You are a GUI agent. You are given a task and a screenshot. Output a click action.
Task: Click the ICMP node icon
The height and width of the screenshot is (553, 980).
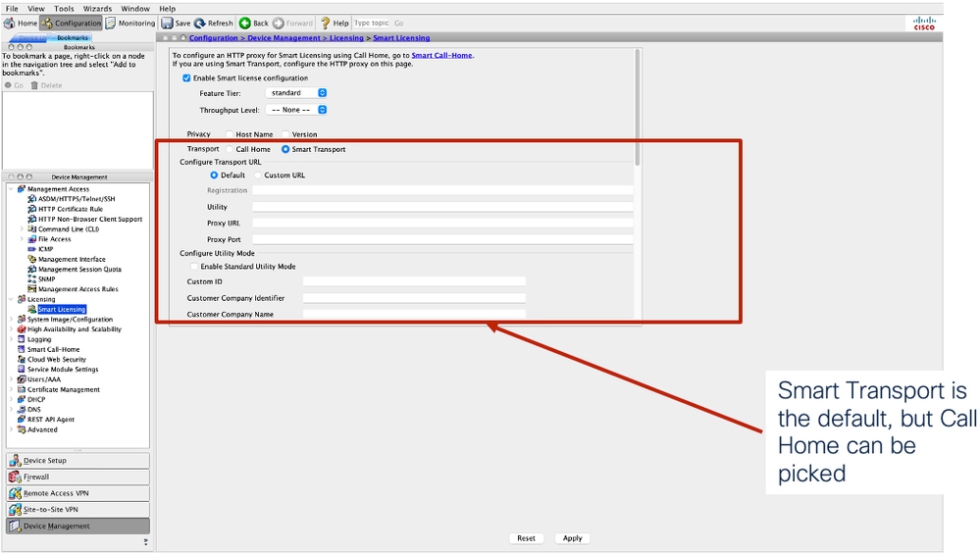tap(31, 249)
